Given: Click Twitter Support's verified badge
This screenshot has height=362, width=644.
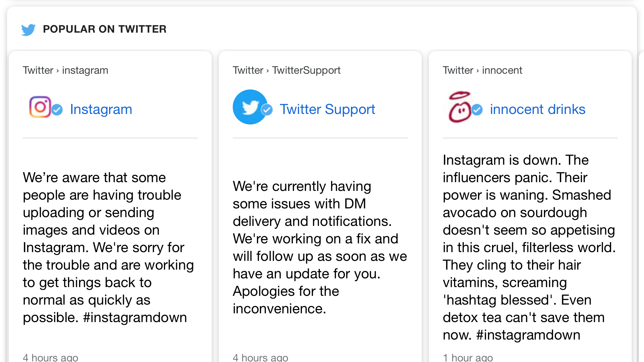Looking at the screenshot, I should (x=267, y=110).
